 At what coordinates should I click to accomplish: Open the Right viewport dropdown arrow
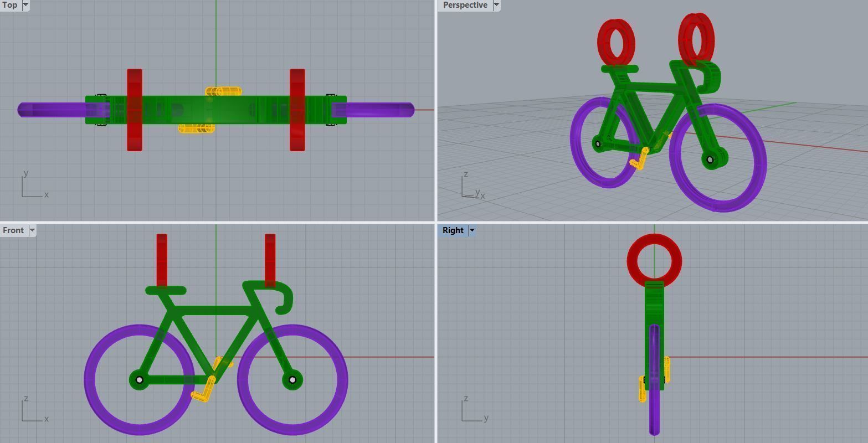[x=472, y=230]
